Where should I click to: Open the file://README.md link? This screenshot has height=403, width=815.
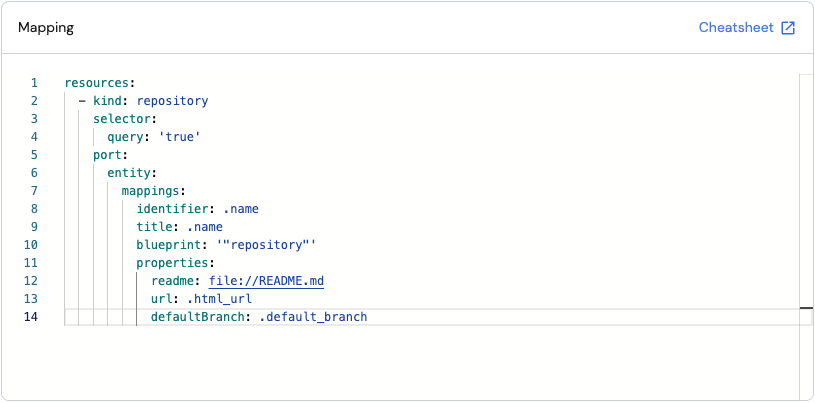pyautogui.click(x=266, y=281)
